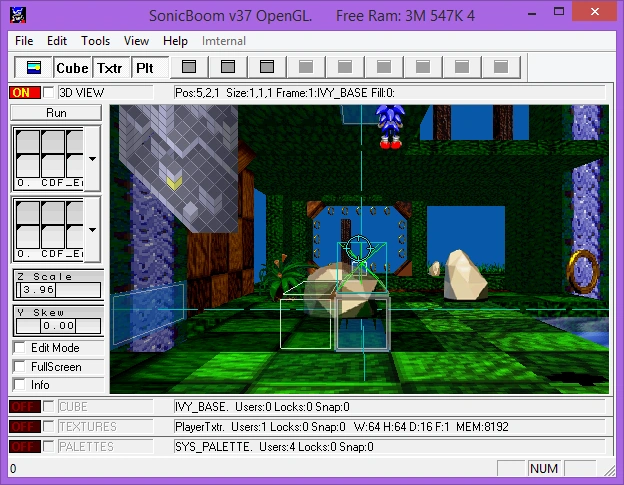Click the SonicBoom app icon in title bar
Image resolution: width=624 pixels, height=485 pixels.
pos(18,16)
